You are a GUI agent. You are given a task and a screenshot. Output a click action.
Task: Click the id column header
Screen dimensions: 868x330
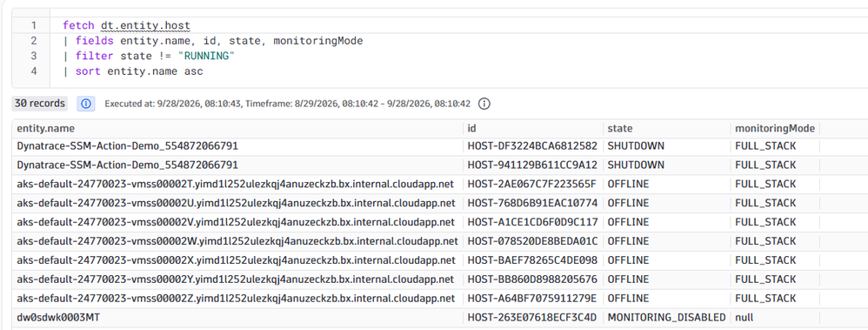pyautogui.click(x=471, y=129)
